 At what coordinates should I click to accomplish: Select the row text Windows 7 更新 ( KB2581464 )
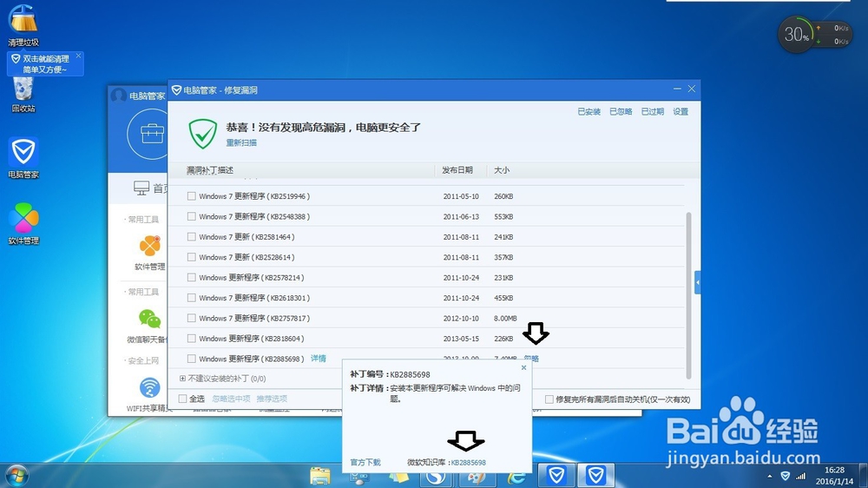coord(247,236)
